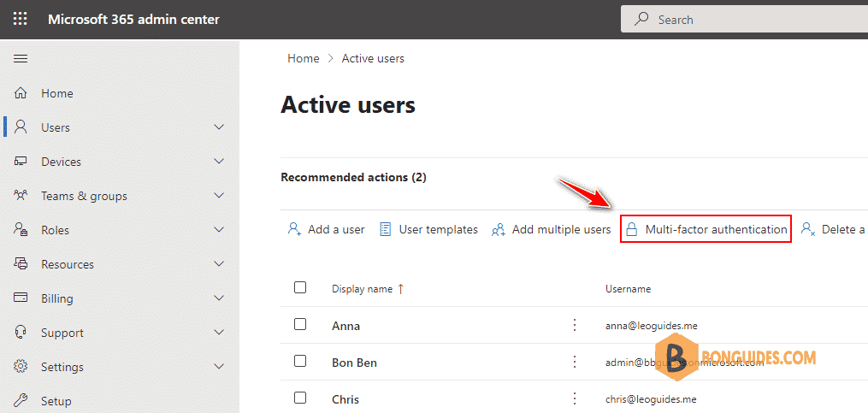This screenshot has width=868, height=413.
Task: Select the checkbox for Bon Ben
Action: 300,361
